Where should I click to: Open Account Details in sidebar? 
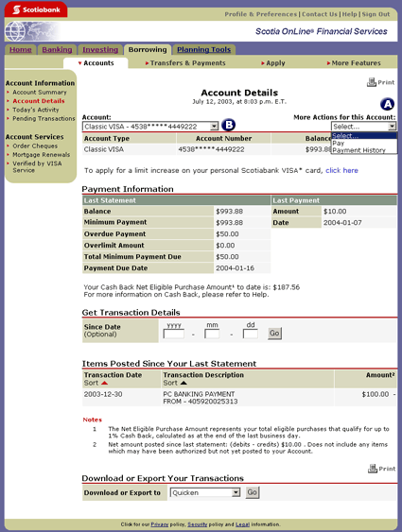click(39, 101)
